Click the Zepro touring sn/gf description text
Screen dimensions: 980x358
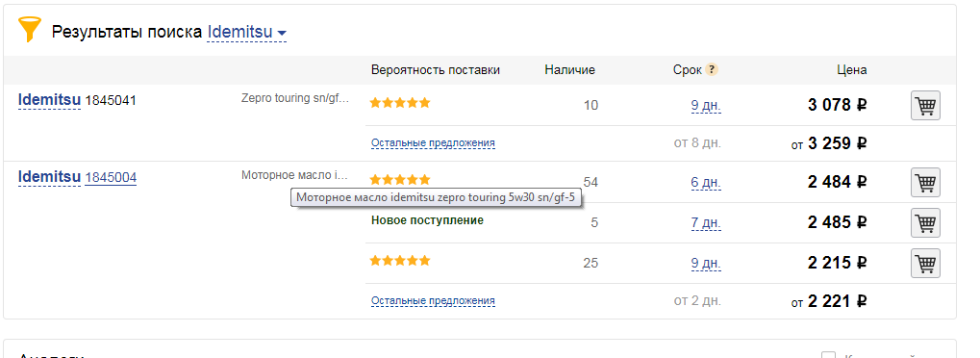coord(295,98)
